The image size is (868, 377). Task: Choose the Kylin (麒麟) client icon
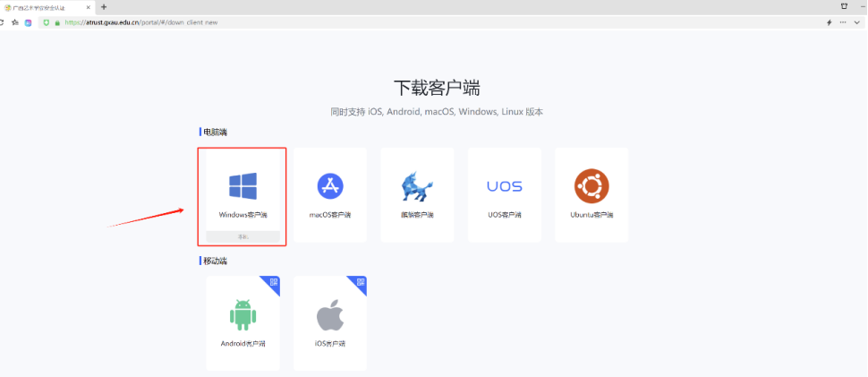[417, 186]
